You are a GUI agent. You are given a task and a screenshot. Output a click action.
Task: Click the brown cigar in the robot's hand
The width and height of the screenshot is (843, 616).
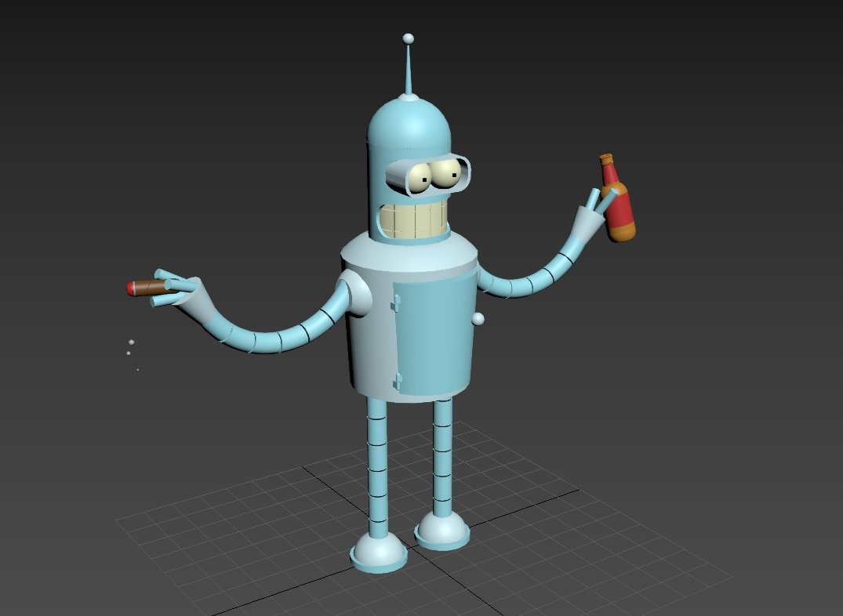click(148, 288)
